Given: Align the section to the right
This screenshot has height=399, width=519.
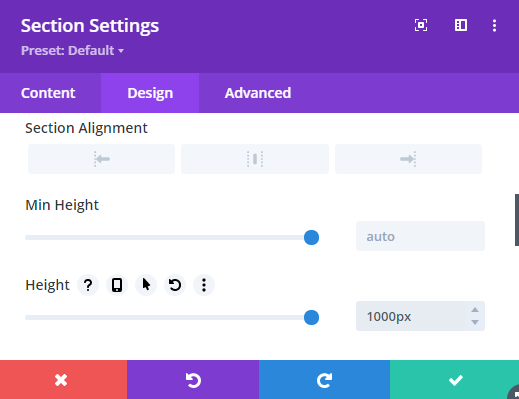Looking at the screenshot, I should (x=408, y=159).
